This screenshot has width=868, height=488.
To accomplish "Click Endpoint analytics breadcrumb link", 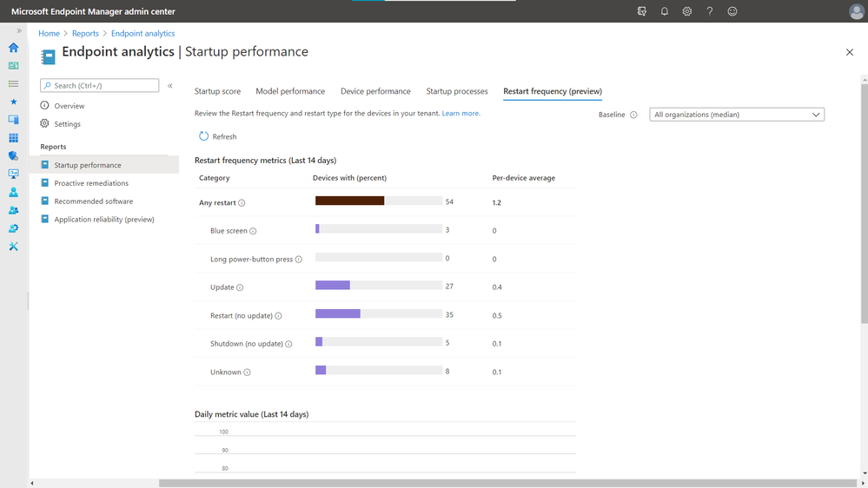I will 142,33.
